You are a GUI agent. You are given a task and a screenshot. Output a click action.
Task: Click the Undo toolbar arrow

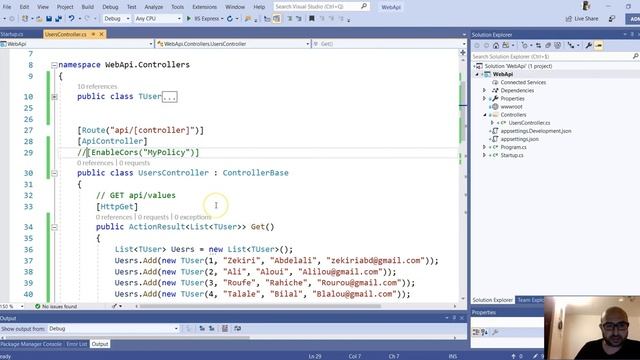coord(71,19)
